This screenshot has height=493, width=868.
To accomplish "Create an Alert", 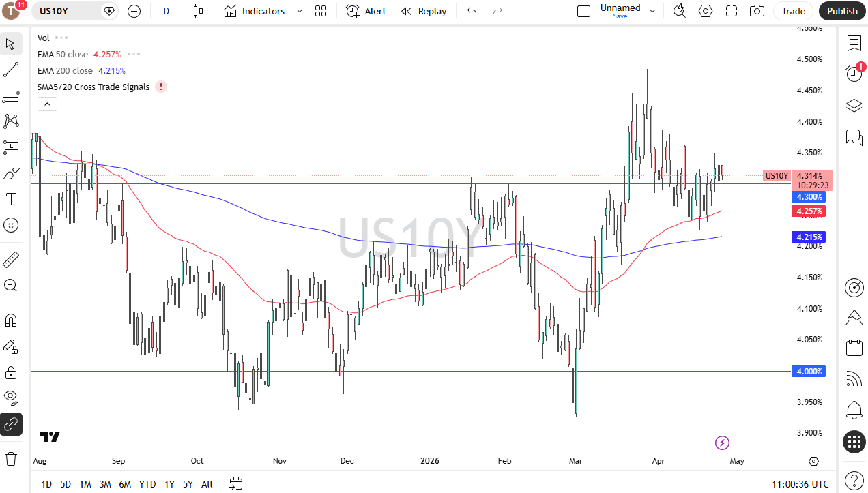I will tap(366, 11).
